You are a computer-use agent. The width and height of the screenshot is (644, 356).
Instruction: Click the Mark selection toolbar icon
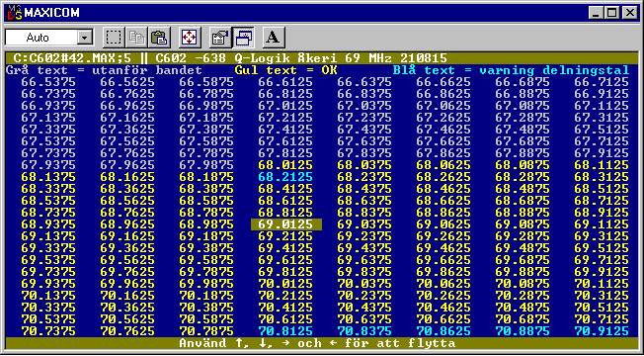pos(114,38)
